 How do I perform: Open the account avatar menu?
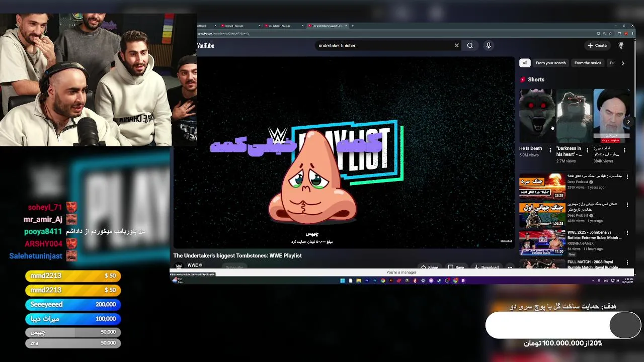pos(621,46)
